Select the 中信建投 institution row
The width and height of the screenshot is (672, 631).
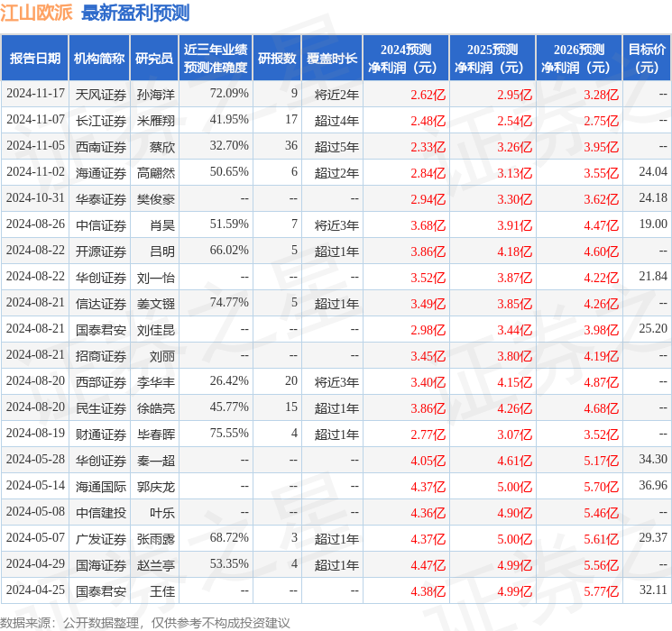coord(100,511)
